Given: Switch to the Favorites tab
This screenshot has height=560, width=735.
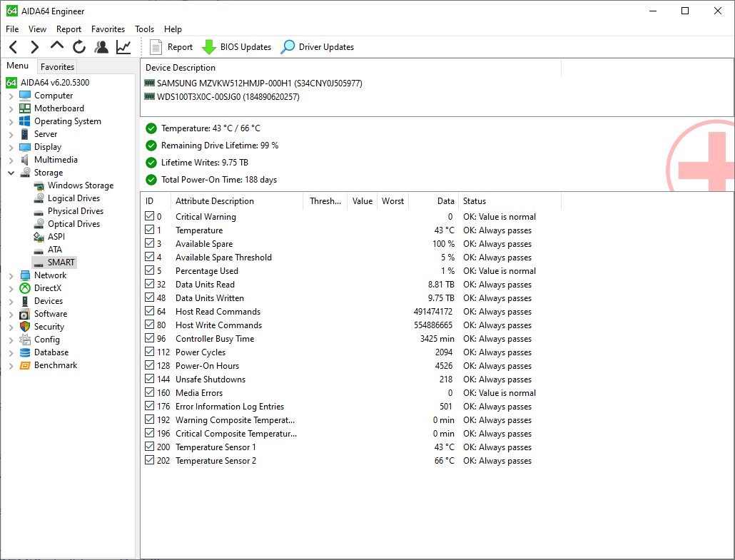Looking at the screenshot, I should tap(57, 66).
